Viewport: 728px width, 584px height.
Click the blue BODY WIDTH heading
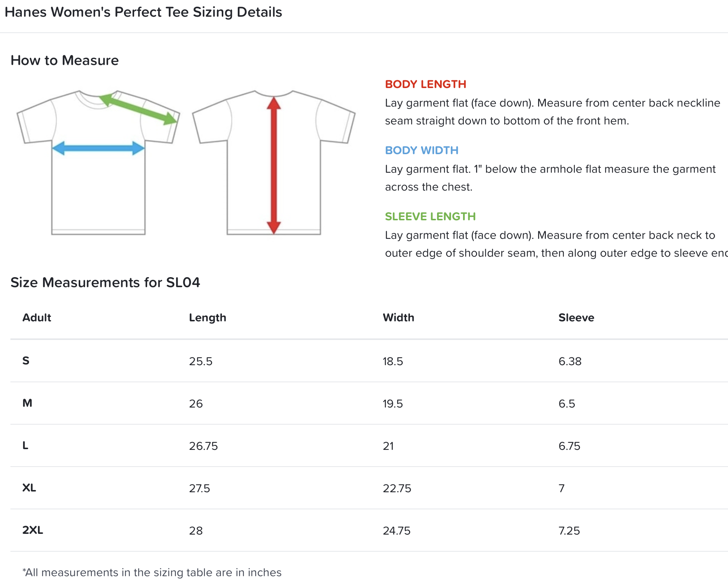(x=421, y=150)
